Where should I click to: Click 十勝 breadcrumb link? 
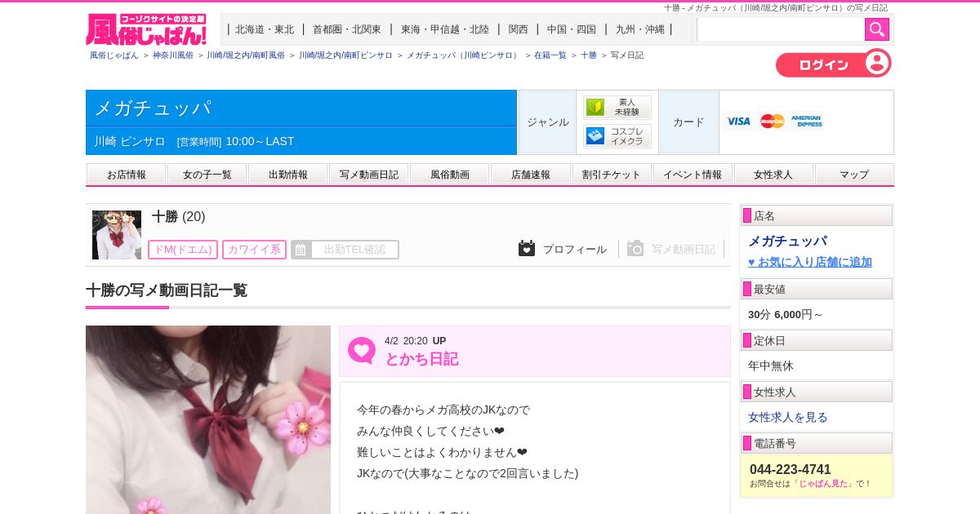589,55
